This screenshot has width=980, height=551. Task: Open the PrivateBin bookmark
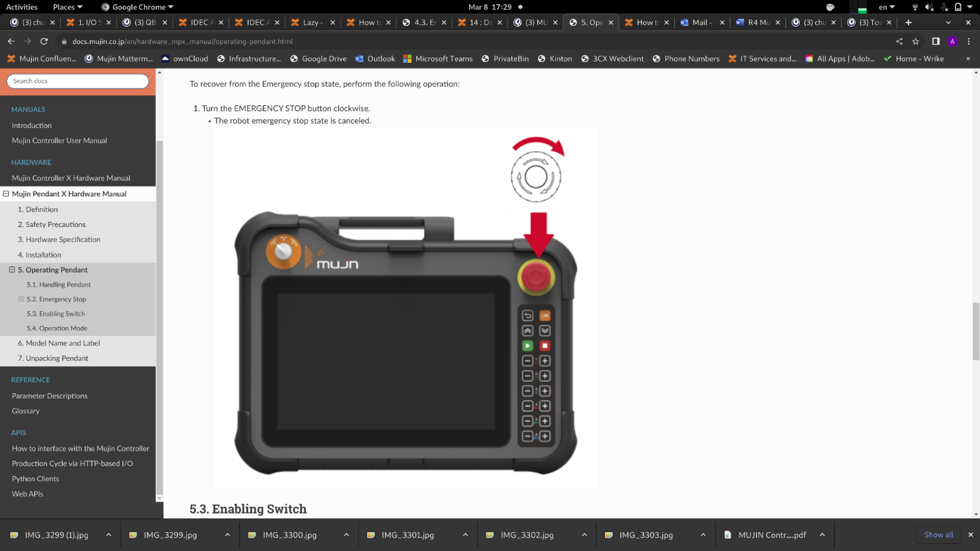[x=505, y=59]
